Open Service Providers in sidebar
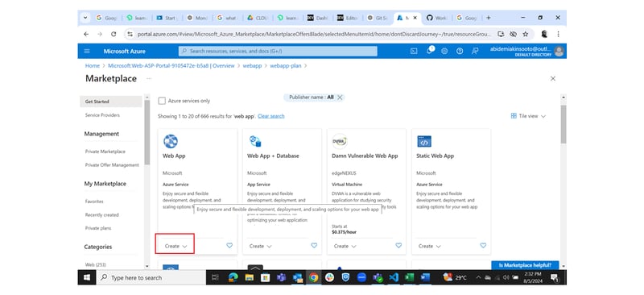Viewport: 644px width, 295px height. [102, 115]
